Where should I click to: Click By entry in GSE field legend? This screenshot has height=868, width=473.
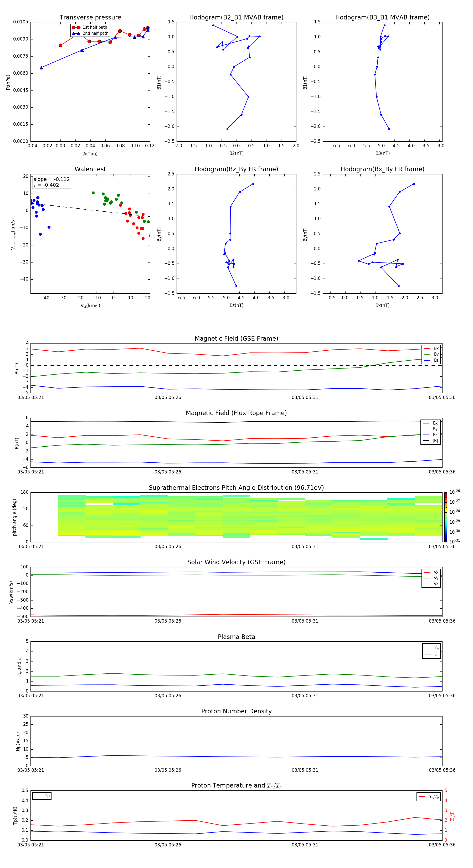tap(431, 354)
